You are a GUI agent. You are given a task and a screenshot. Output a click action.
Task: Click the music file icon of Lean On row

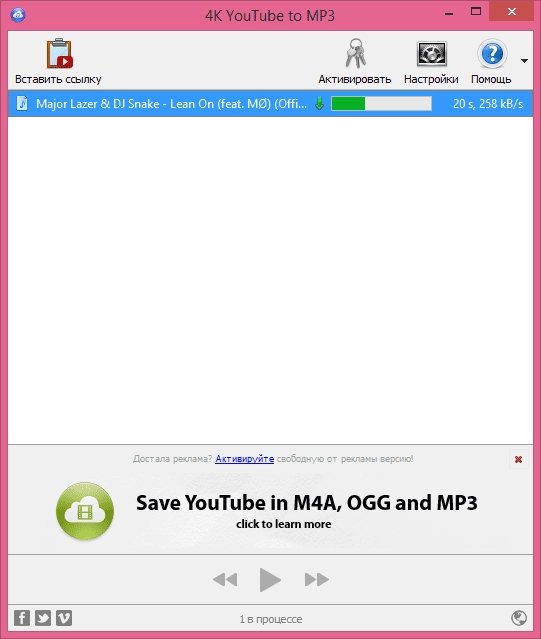pyautogui.click(x=22, y=104)
